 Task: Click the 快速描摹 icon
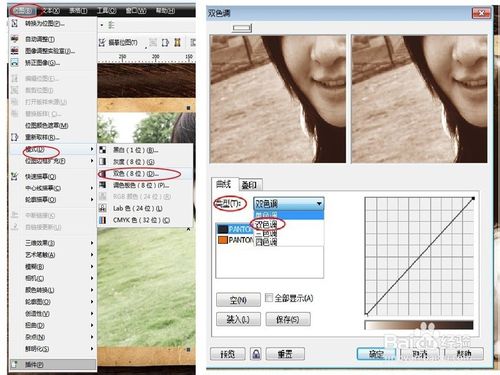coord(15,176)
